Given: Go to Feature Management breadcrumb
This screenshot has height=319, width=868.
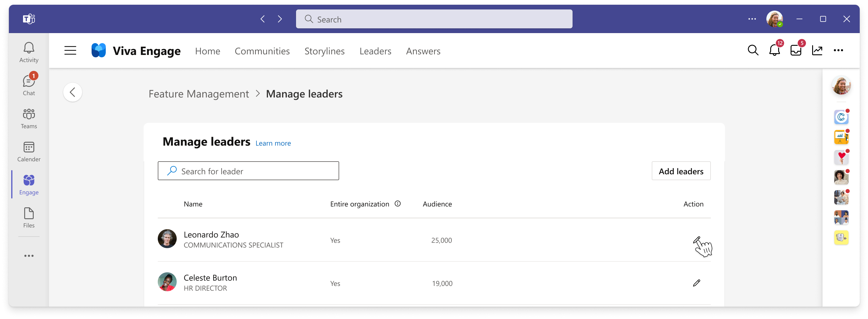Looking at the screenshot, I should 199,94.
